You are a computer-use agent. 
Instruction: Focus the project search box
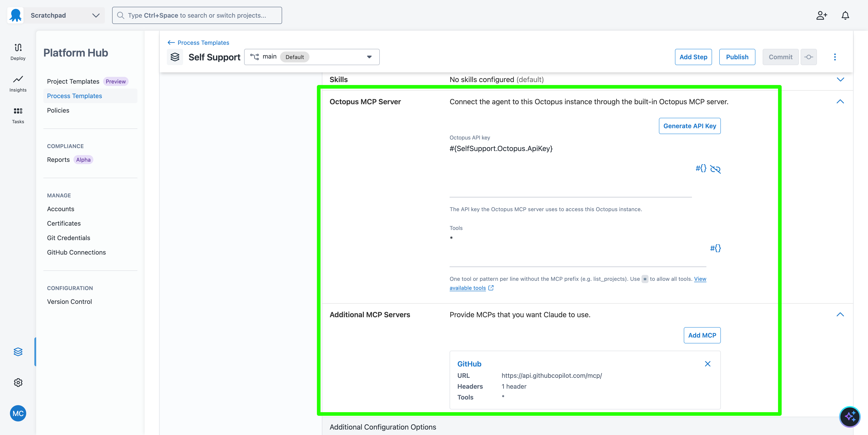197,16
